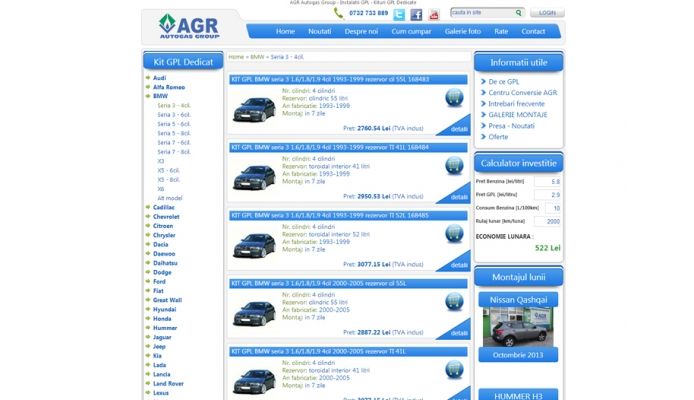The width and height of the screenshot is (694, 400).
Task: Edit the Rulaj lunar field
Action: [547, 222]
